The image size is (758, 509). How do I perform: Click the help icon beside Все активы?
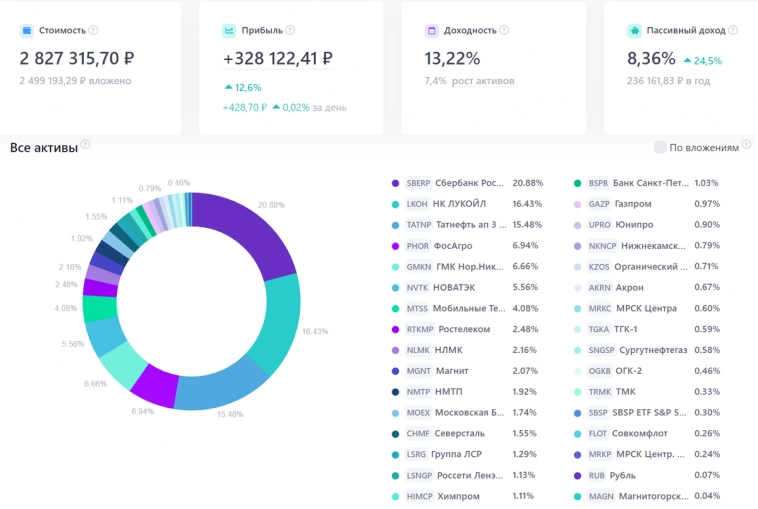click(x=86, y=145)
